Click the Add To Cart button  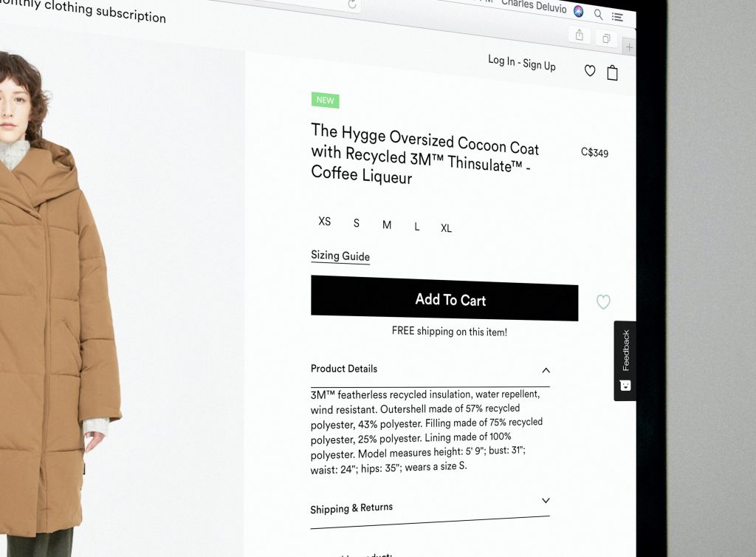pyautogui.click(x=444, y=298)
